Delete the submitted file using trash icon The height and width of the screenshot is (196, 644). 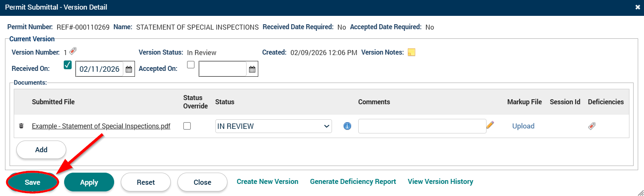click(22, 126)
